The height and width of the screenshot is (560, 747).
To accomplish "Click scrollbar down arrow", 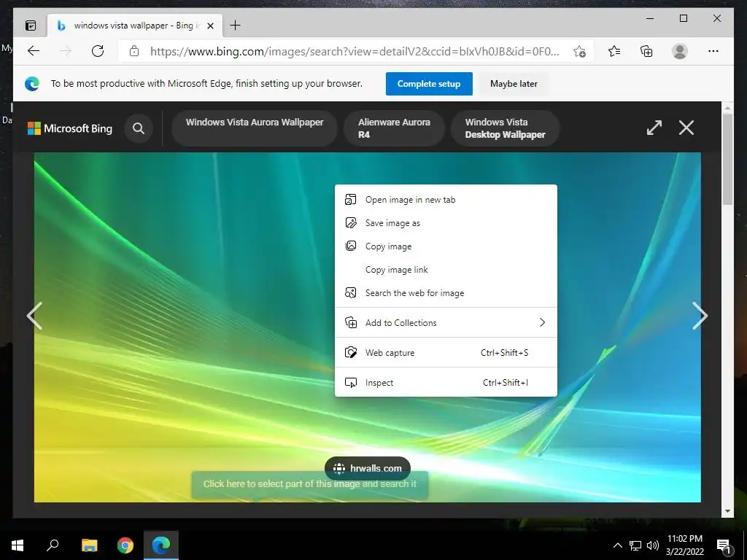I will (x=727, y=511).
